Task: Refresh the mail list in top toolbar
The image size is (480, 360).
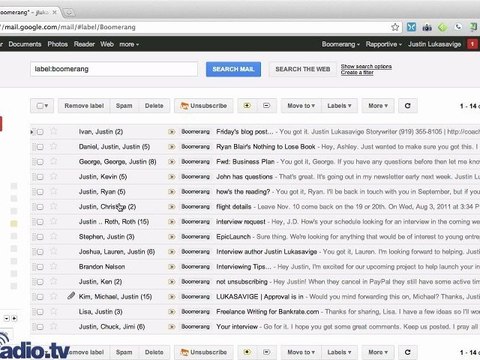Action: (x=407, y=106)
